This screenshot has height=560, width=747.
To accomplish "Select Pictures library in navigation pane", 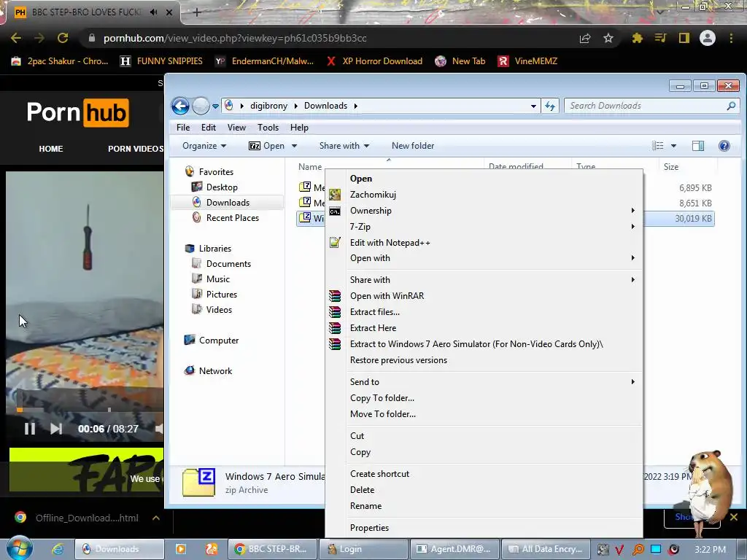I will [222, 295].
